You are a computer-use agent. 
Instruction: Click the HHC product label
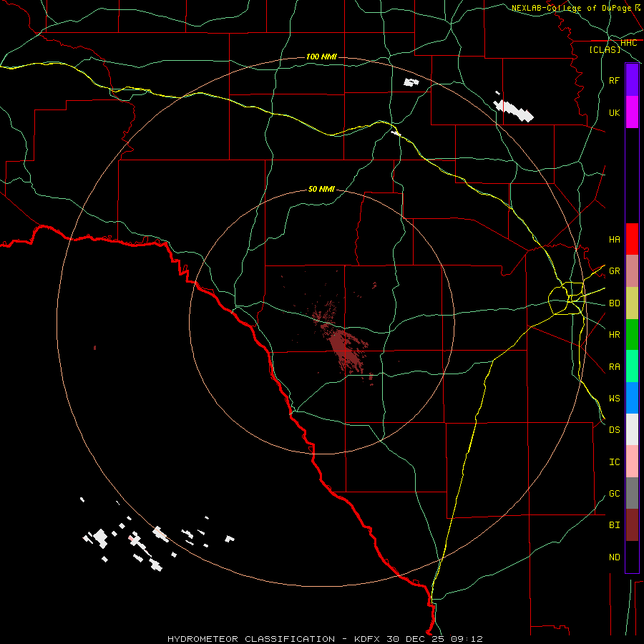pyautogui.click(x=629, y=43)
